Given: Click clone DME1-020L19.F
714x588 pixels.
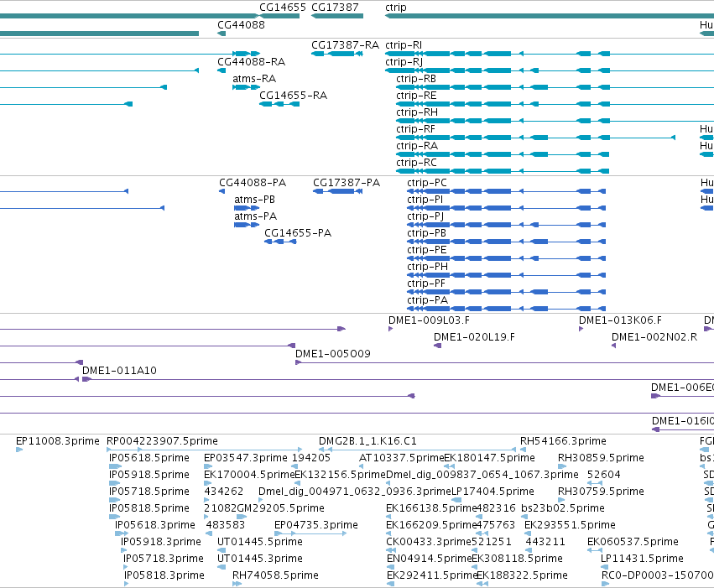Looking at the screenshot, I should pos(474,337).
